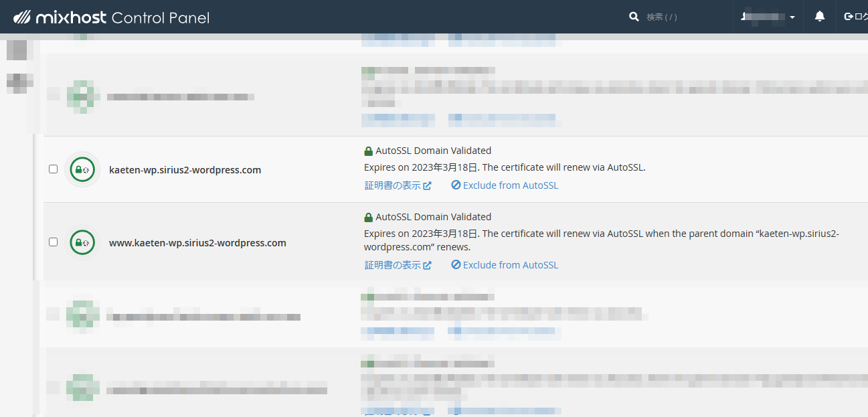Select the www.kaeten-wp.sirius2-wordpress.com checkbox
The width and height of the screenshot is (868, 417).
[54, 242]
